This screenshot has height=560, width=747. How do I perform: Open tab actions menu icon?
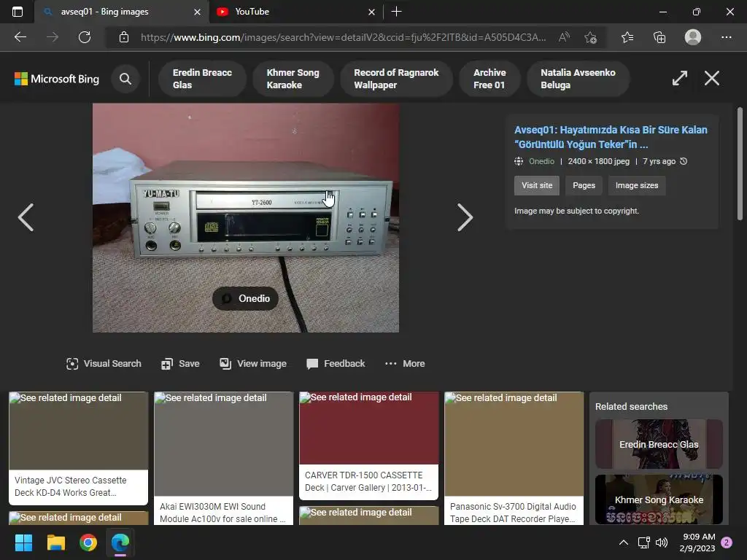point(18,12)
